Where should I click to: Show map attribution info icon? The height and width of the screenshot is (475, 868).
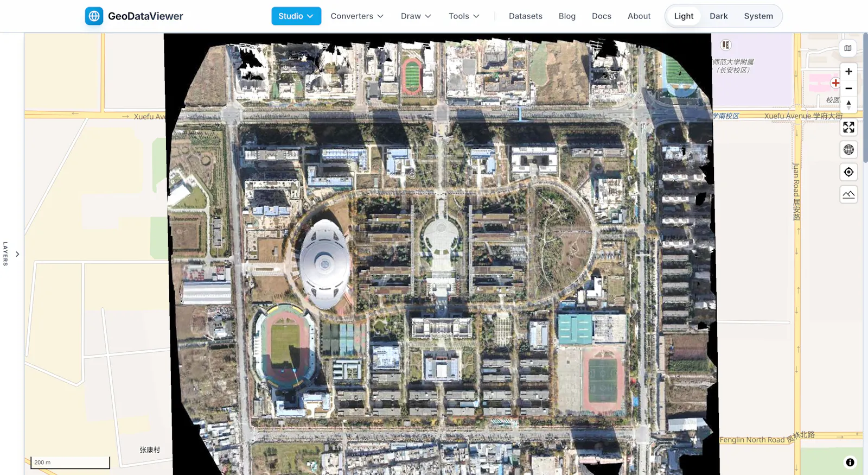coord(850,463)
